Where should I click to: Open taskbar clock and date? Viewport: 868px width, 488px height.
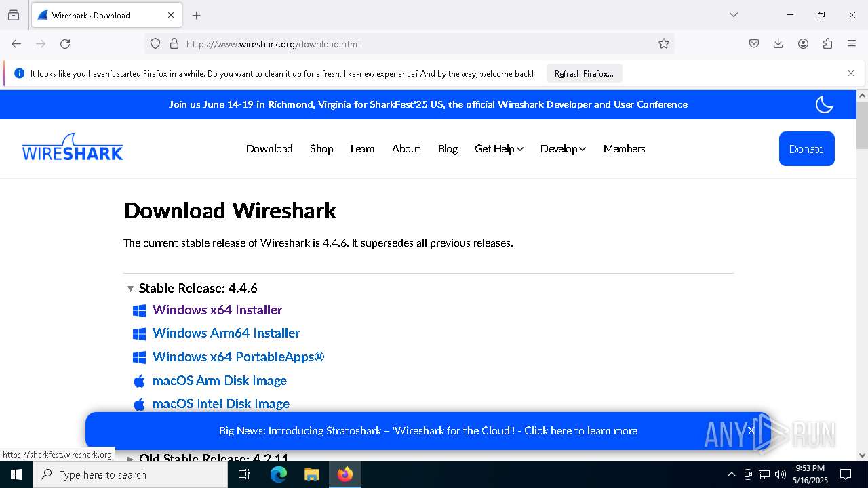810,474
